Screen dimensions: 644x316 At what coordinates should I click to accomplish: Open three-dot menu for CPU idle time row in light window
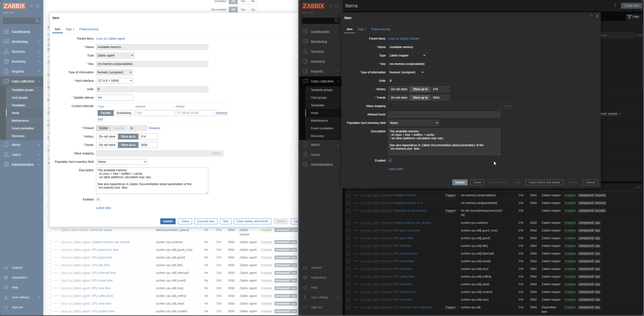56,265
